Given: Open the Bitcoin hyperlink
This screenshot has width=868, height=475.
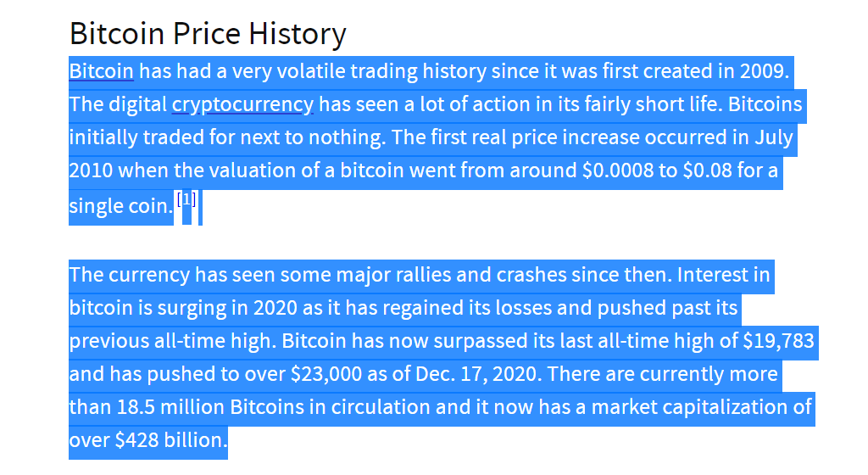Looking at the screenshot, I should (x=102, y=71).
